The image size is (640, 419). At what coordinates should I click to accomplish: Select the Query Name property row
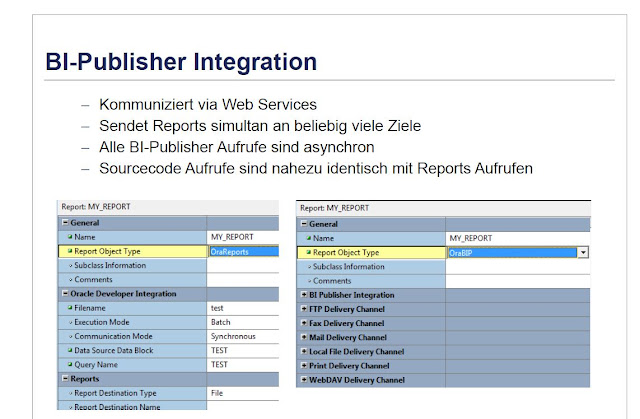(169, 365)
